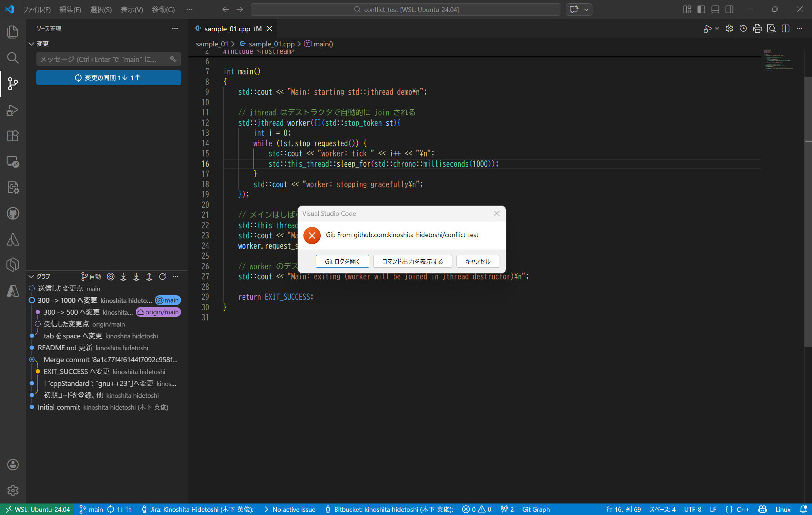Open the Source Control view in the activity bar

click(13, 84)
